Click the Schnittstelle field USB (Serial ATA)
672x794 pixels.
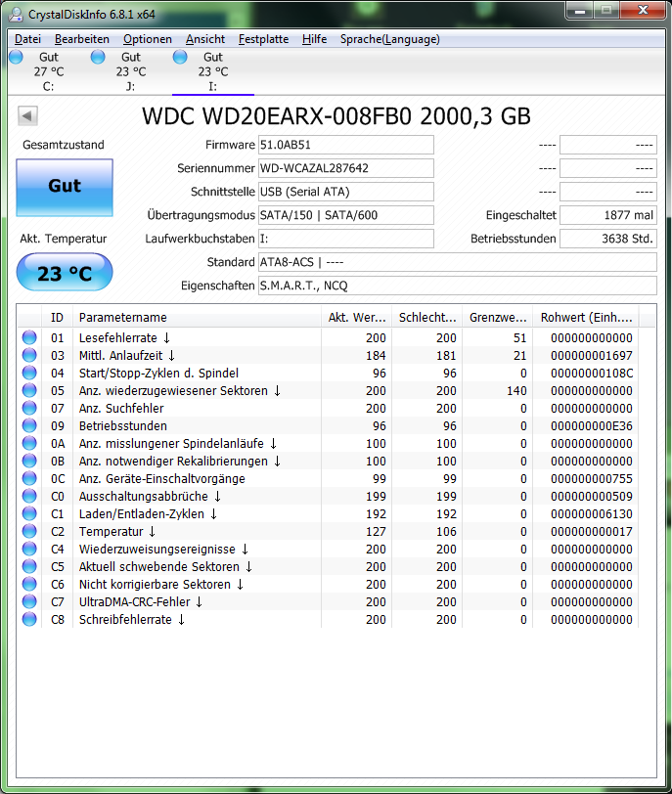[346, 192]
